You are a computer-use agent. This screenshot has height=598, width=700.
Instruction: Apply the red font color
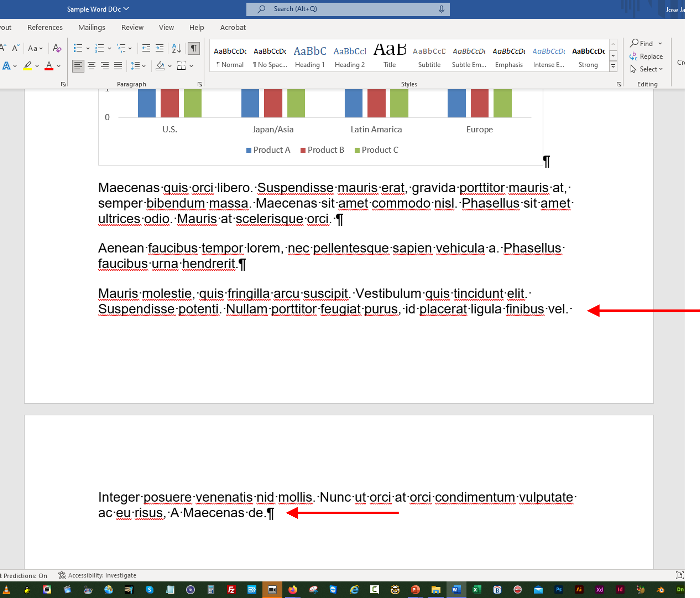[x=49, y=66]
